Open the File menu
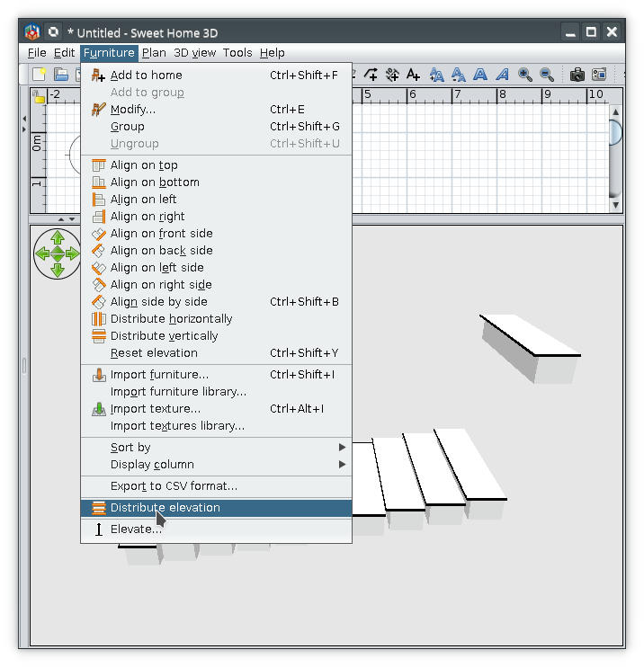This screenshot has height=667, width=644. click(x=37, y=53)
